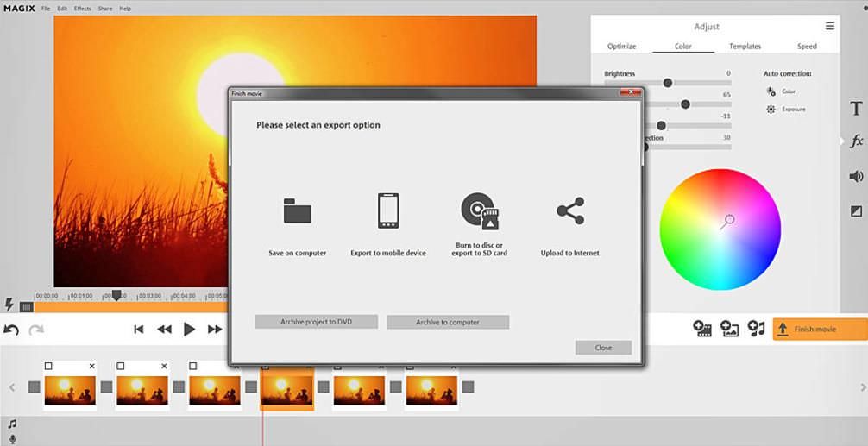Select the first storyboard clip thumbnail
Screen dimensions: 868x446
click(70, 391)
